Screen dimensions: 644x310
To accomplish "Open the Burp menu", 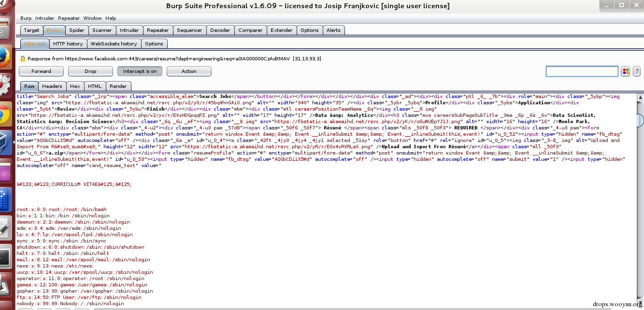I will [x=26, y=18].
